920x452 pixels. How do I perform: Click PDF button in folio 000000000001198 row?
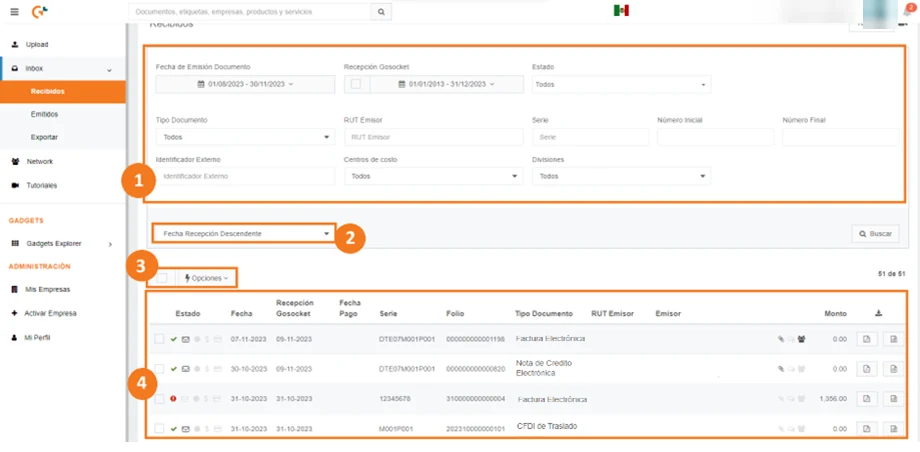[867, 339]
